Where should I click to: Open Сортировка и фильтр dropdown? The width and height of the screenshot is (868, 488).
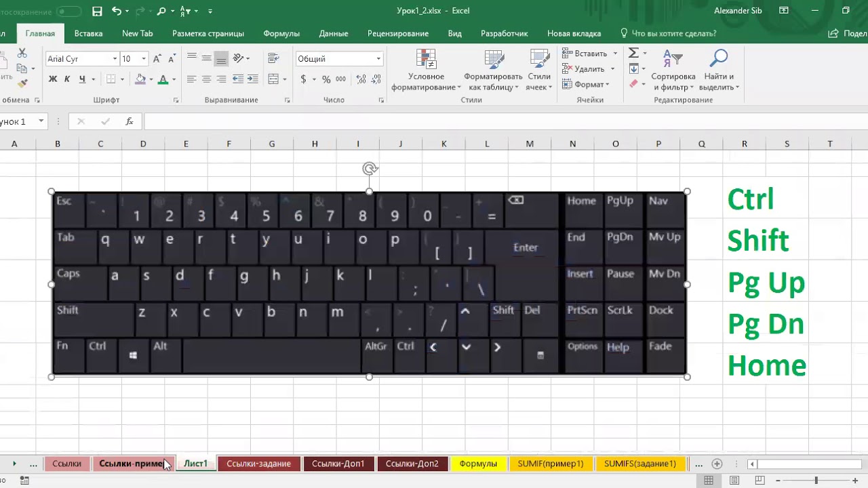tap(673, 70)
